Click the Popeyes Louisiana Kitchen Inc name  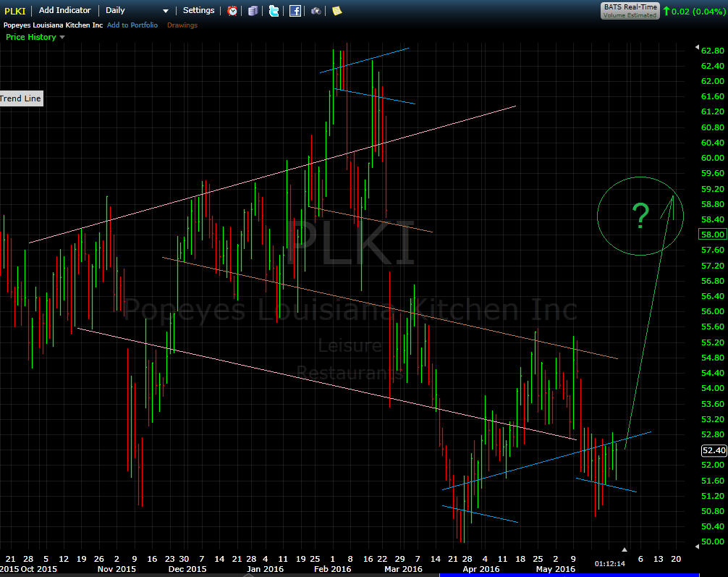coord(54,25)
